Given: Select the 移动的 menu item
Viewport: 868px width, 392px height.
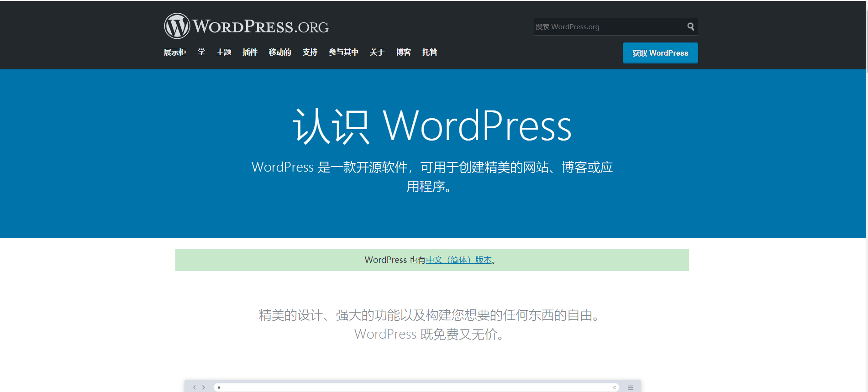Looking at the screenshot, I should click(280, 52).
